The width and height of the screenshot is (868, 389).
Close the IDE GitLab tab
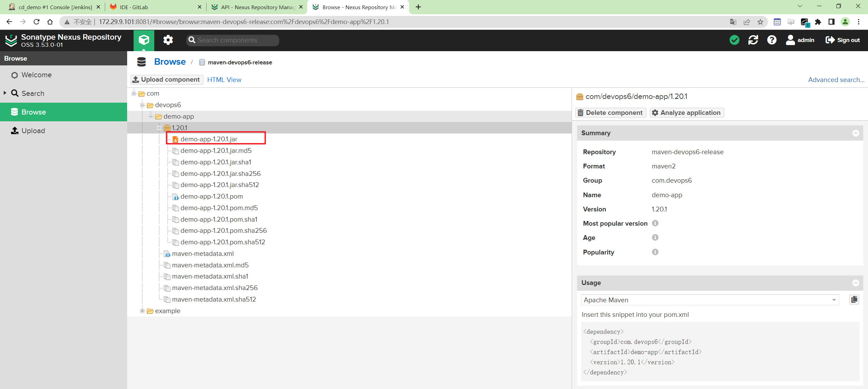[199, 7]
